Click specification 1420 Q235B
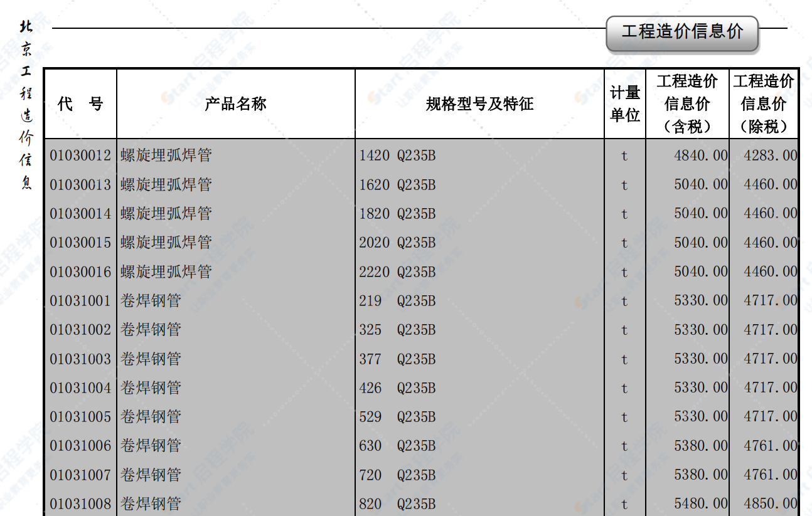Viewport: 812px width, 516px height. (397, 155)
